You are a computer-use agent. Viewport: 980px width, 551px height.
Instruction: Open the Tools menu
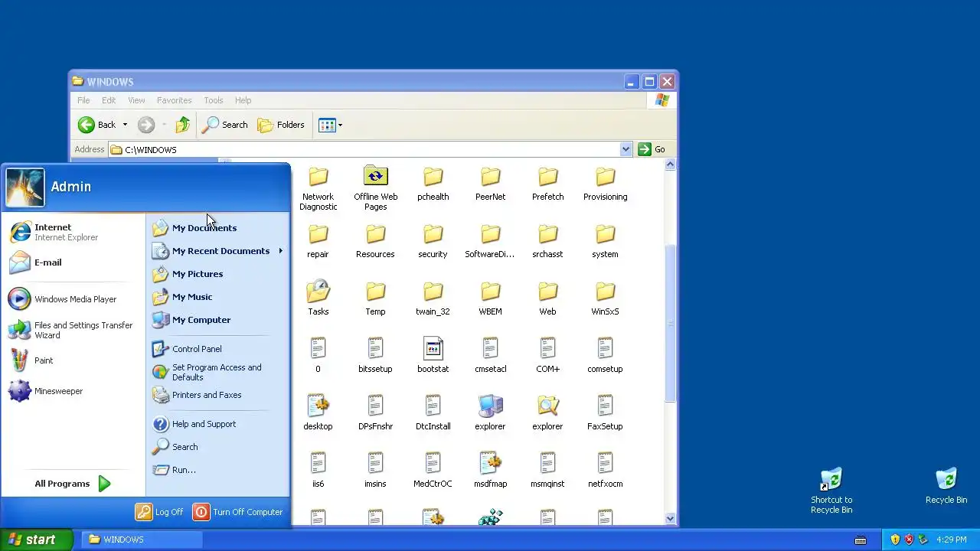pos(214,100)
